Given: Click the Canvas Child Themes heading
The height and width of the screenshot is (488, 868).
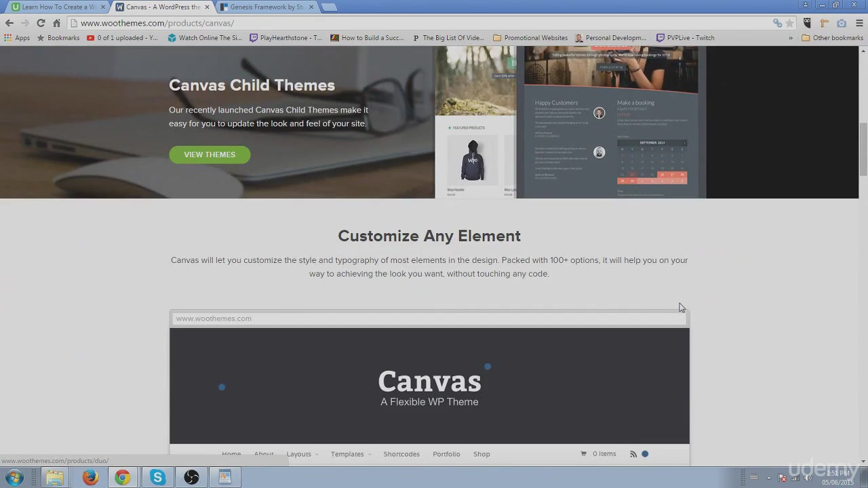Looking at the screenshot, I should 252,85.
